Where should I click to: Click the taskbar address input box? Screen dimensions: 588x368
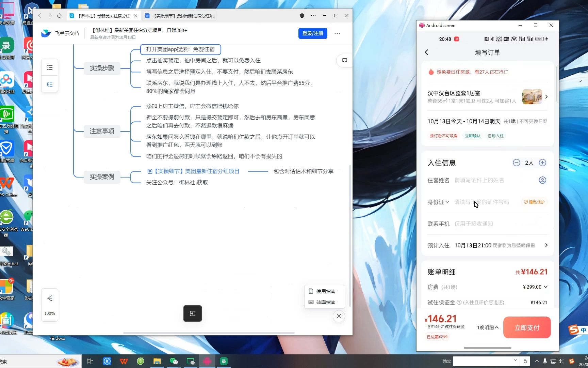pos(483,361)
